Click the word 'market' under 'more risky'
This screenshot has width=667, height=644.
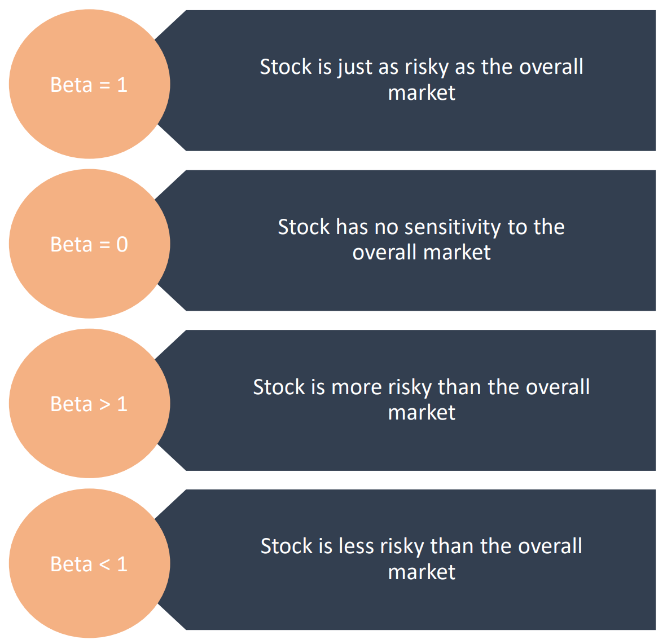pos(422,412)
